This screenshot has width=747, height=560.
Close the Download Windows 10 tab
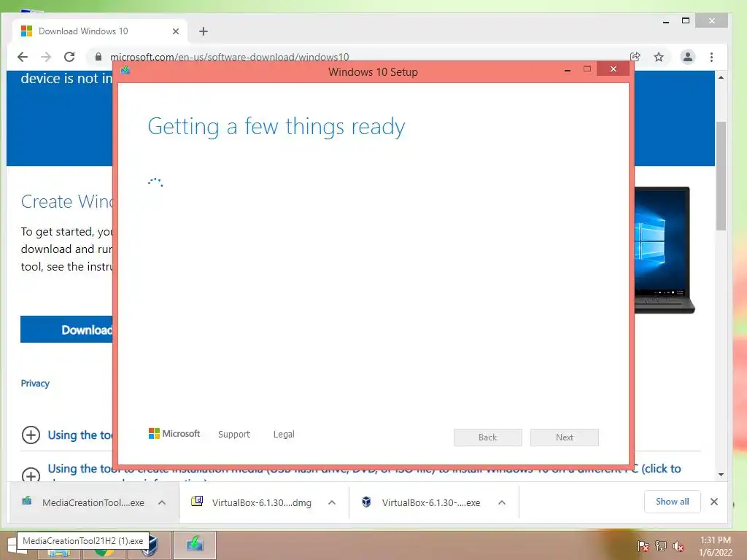coord(176,31)
